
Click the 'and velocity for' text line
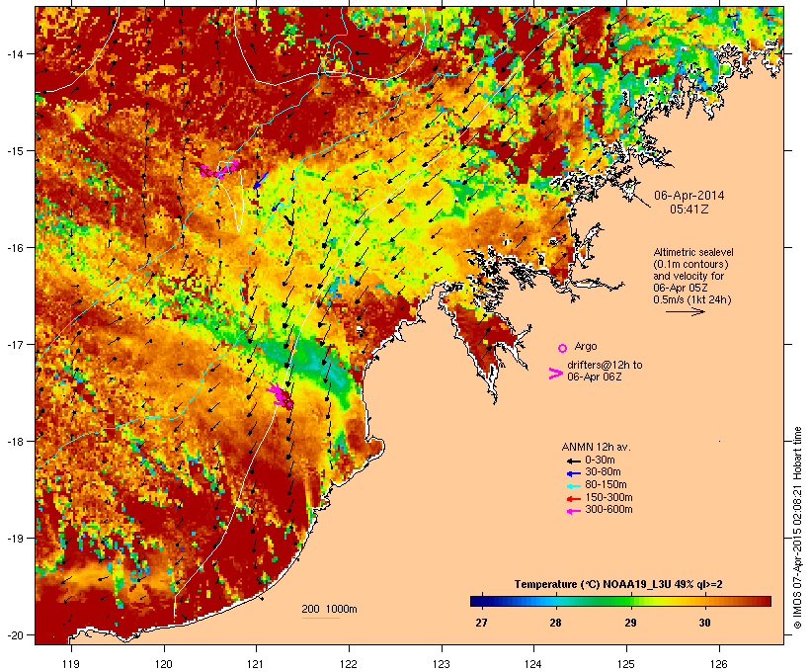(688, 276)
